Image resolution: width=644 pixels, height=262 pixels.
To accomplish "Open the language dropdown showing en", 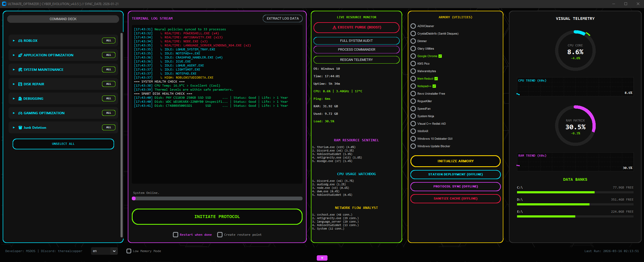I will [104, 251].
